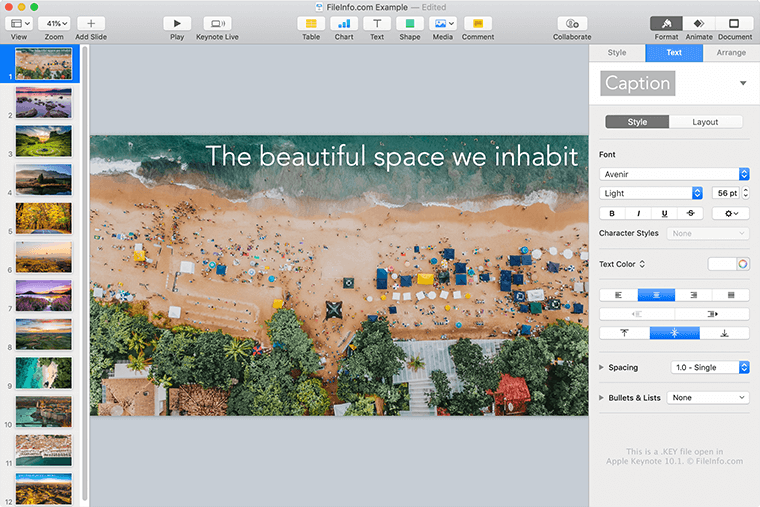This screenshot has height=507, width=760.
Task: Insert a Table using the toolbar icon
Action: click(311, 23)
